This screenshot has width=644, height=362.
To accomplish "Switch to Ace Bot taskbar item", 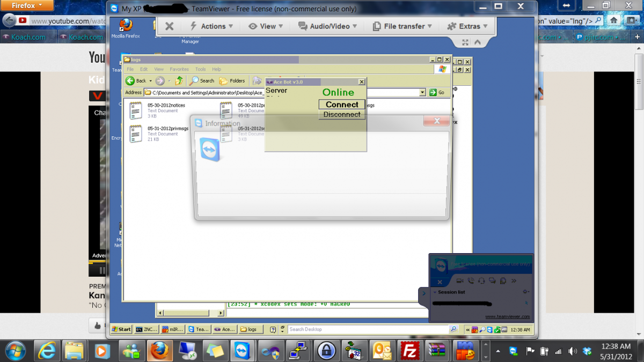I will (x=224, y=329).
